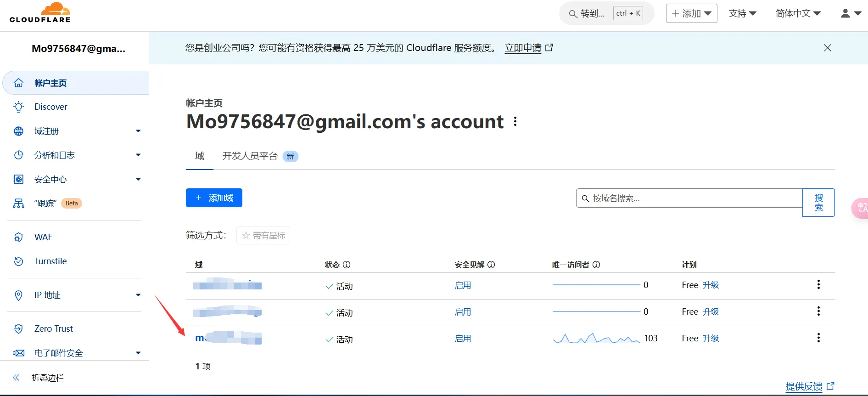Click the globe icon for 域注册

(18, 131)
